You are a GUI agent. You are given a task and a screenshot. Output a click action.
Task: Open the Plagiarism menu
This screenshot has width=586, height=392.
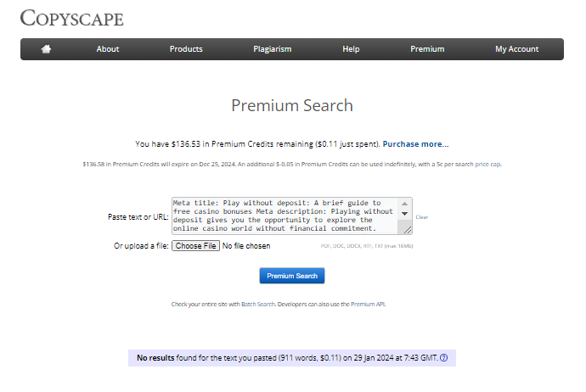pos(273,49)
